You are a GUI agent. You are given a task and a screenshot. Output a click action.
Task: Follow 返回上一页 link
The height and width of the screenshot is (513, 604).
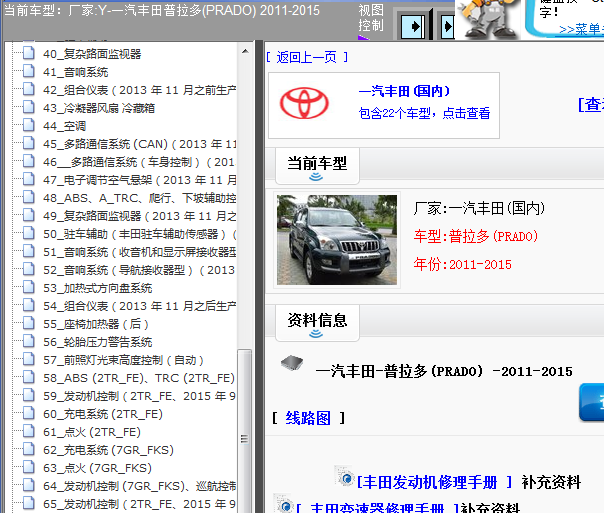[x=307, y=57]
